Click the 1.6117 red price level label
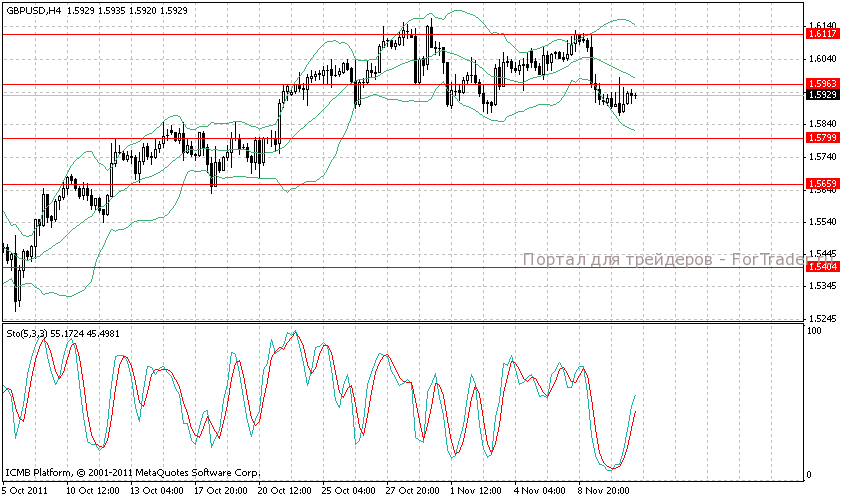Viewport: 841px width, 498px height. pyautogui.click(x=820, y=34)
